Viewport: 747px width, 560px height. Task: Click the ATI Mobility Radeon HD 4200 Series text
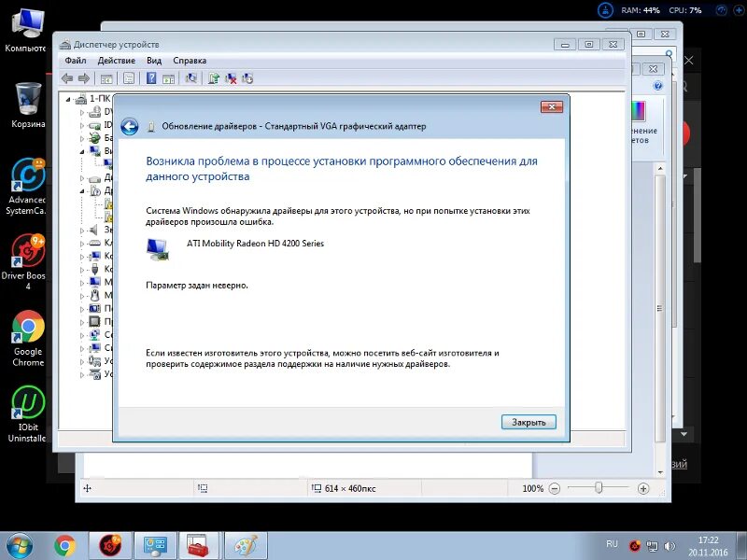[x=255, y=244]
